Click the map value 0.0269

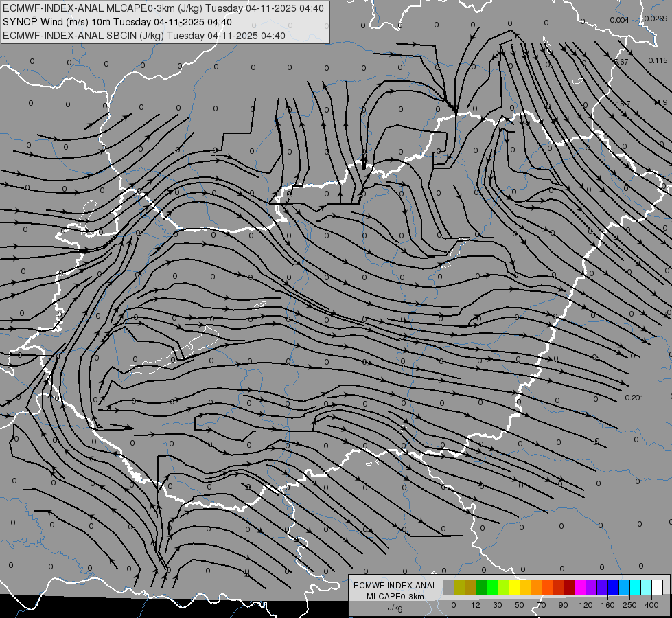(x=656, y=19)
